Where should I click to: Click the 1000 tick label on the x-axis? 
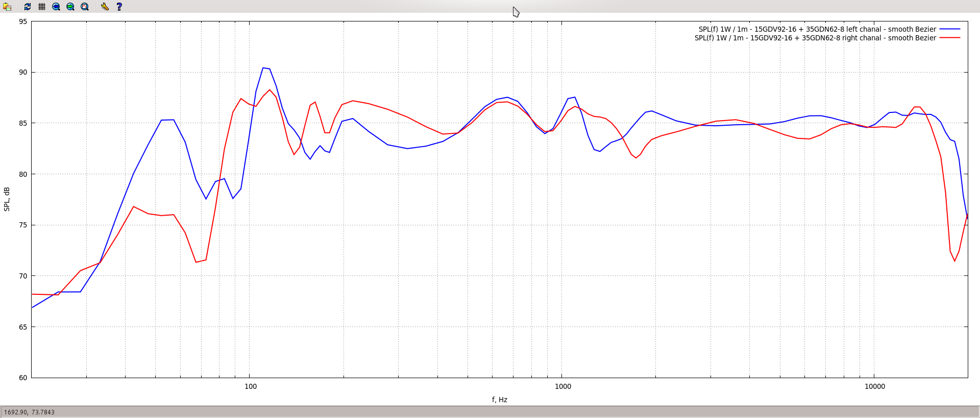click(x=563, y=386)
